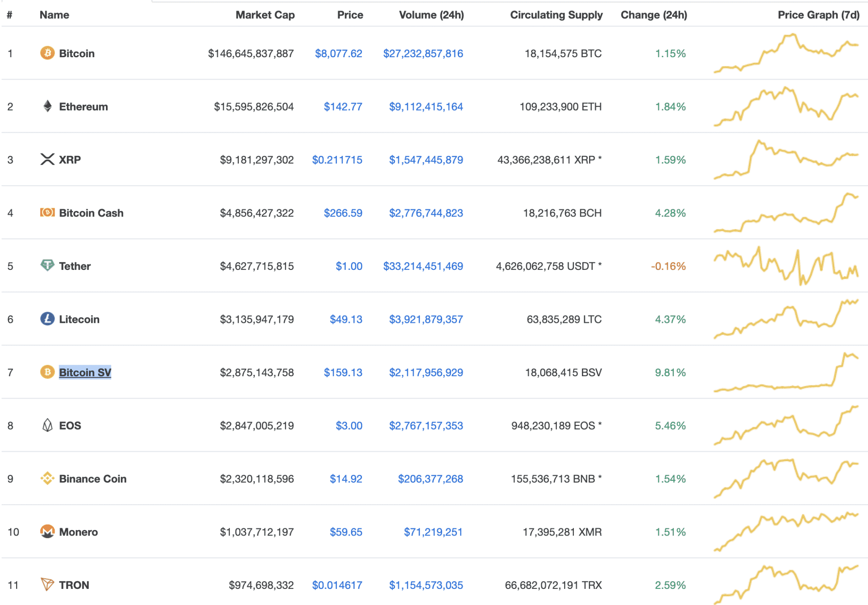Click supply 18,154,575 BTC
The width and height of the screenshot is (868, 605).
(563, 53)
